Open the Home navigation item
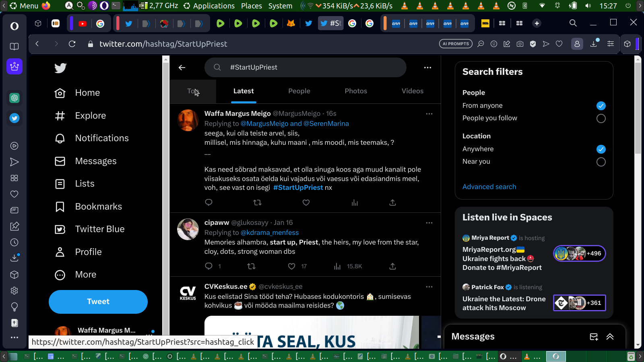The height and width of the screenshot is (362, 644). pyautogui.click(x=77, y=93)
